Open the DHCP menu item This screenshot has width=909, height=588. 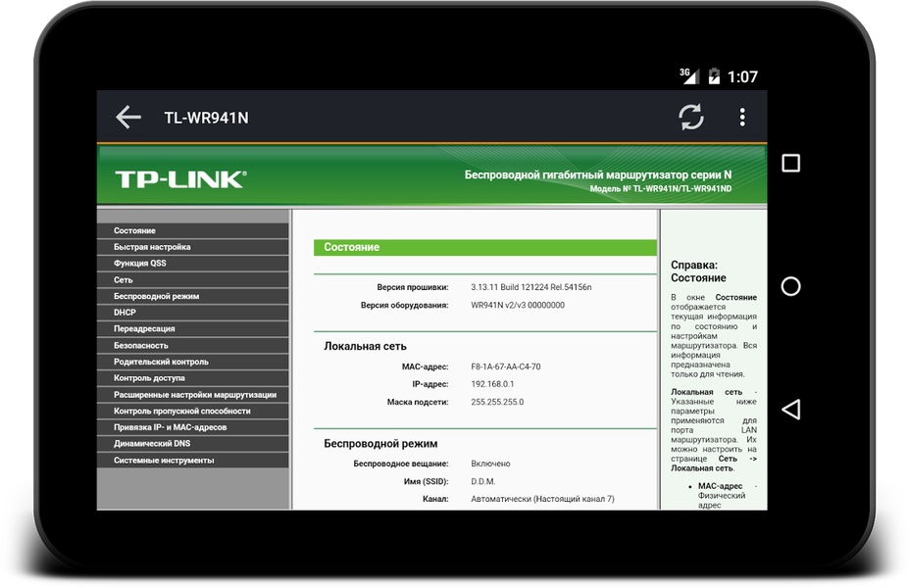tap(192, 313)
